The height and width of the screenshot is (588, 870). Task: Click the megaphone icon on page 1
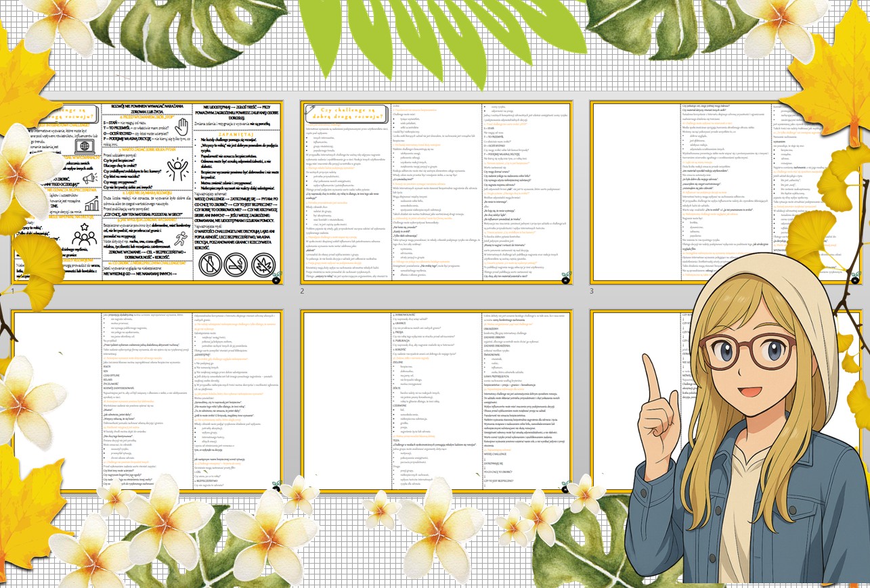coord(89,177)
